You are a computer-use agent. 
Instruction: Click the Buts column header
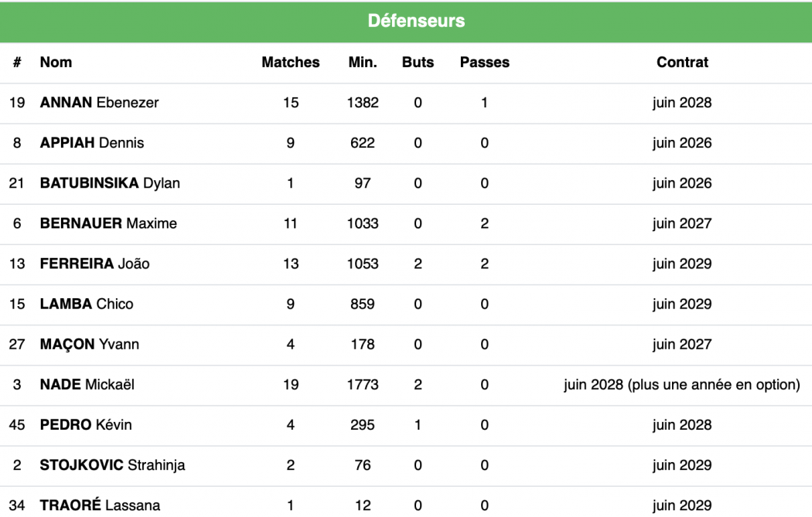coord(418,63)
